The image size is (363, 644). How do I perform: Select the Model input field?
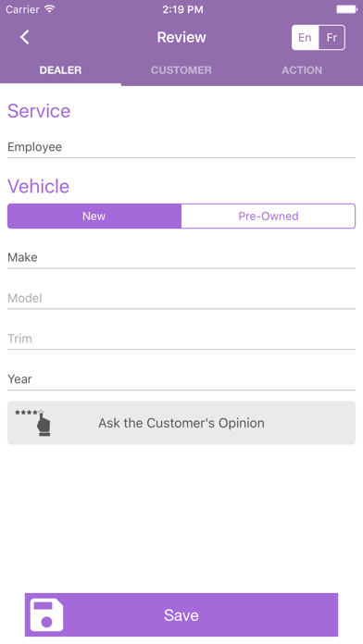[x=181, y=298]
